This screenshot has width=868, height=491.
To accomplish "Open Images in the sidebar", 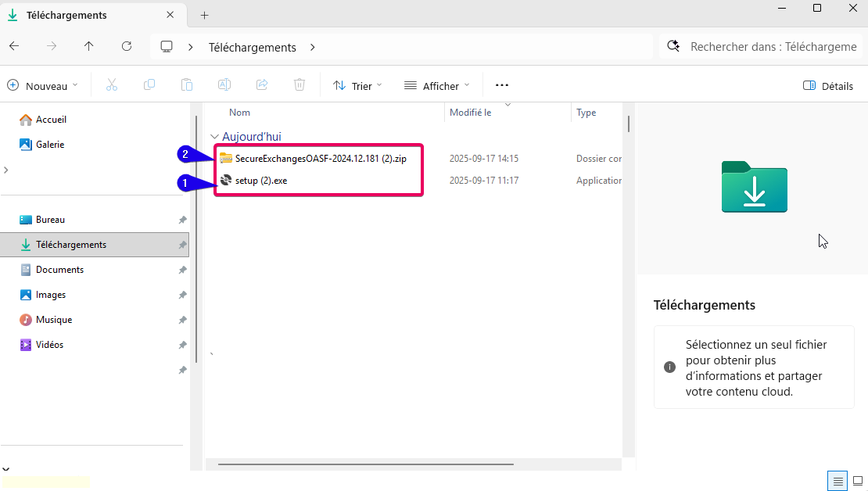I will (51, 295).
